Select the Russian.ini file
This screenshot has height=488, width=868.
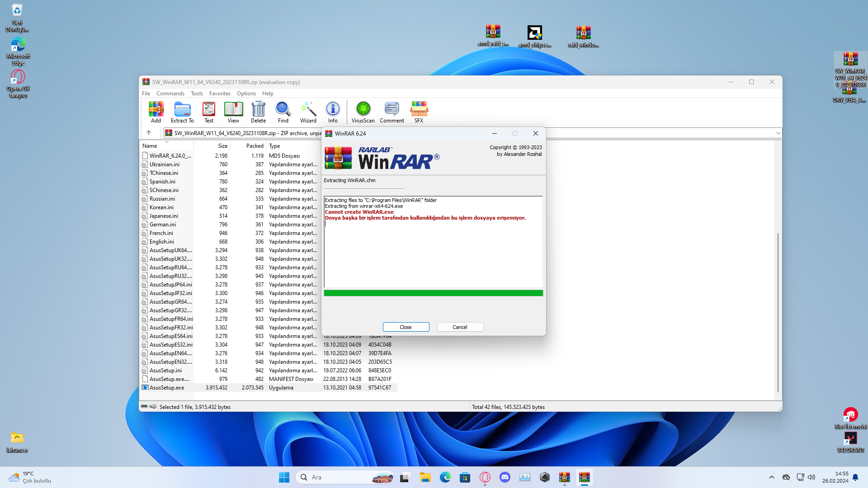(162, 199)
